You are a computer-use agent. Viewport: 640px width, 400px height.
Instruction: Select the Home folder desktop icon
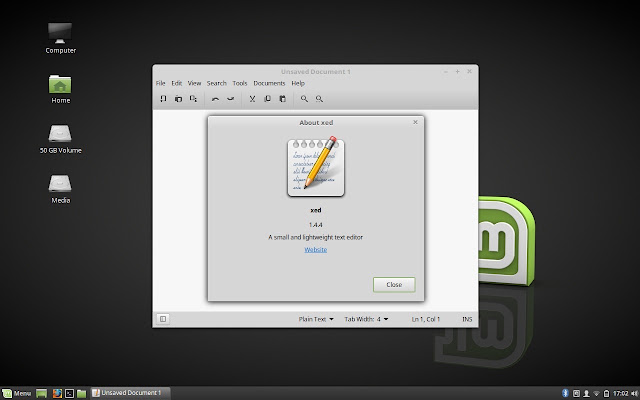click(60, 89)
